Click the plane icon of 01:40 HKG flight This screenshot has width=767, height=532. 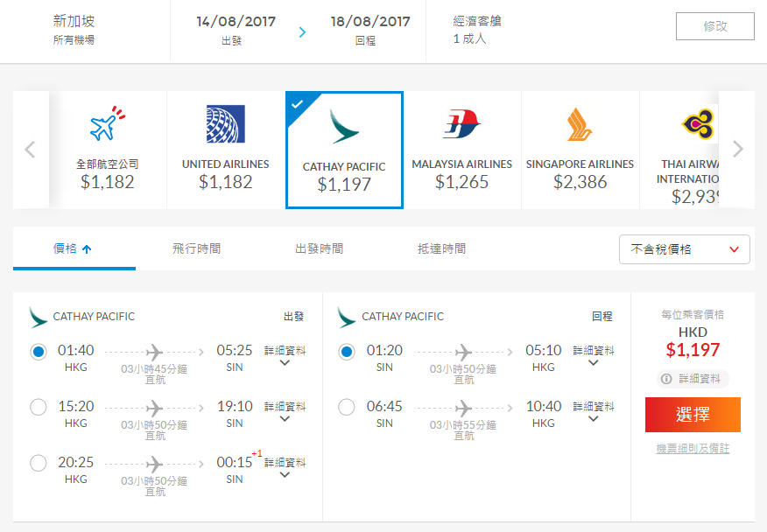pyautogui.click(x=154, y=352)
